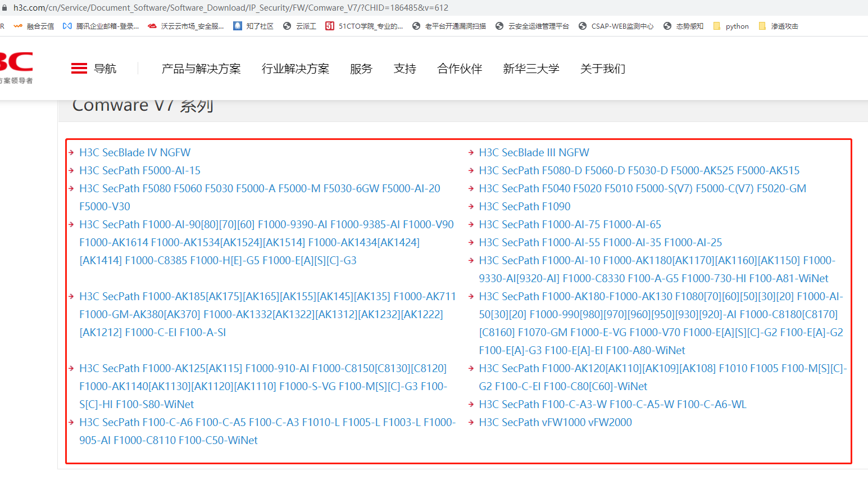Open the SecPath F1000-AK120[AK110] link
Viewport: 868px width, 489px height.
(662, 377)
